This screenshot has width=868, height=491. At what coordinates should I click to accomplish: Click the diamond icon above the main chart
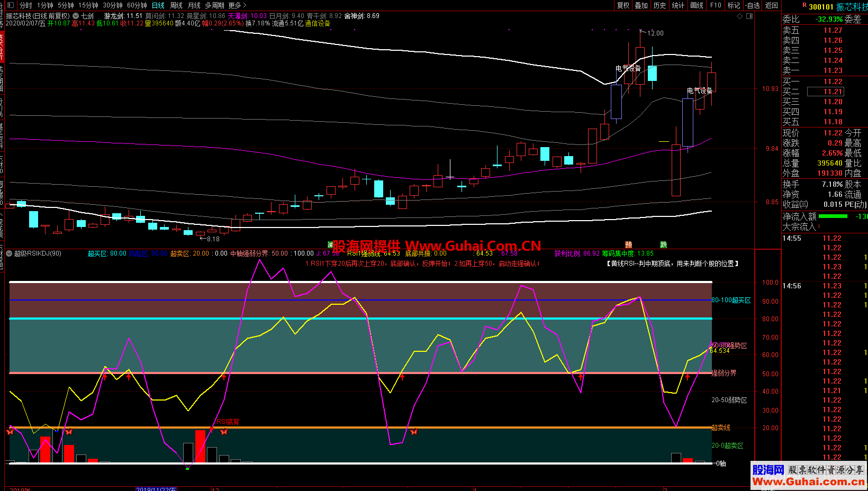[740, 16]
